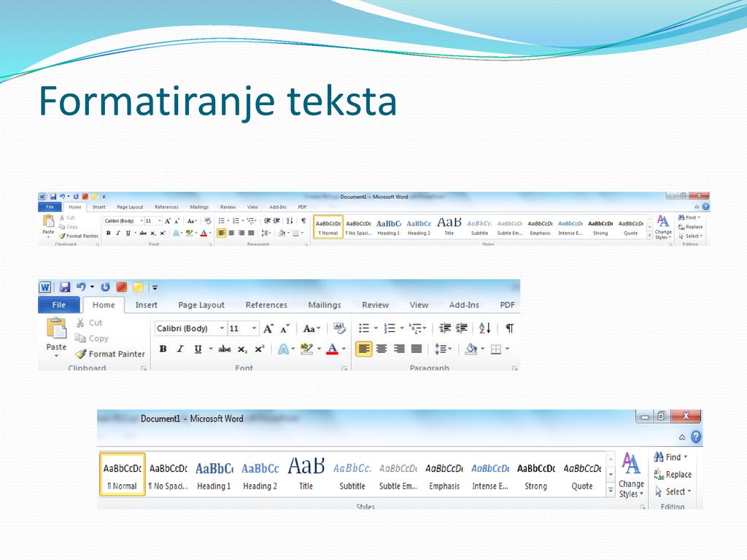Click the Find binoculars in the enlarged Styles image
The height and width of the screenshot is (560, 747).
click(x=659, y=457)
